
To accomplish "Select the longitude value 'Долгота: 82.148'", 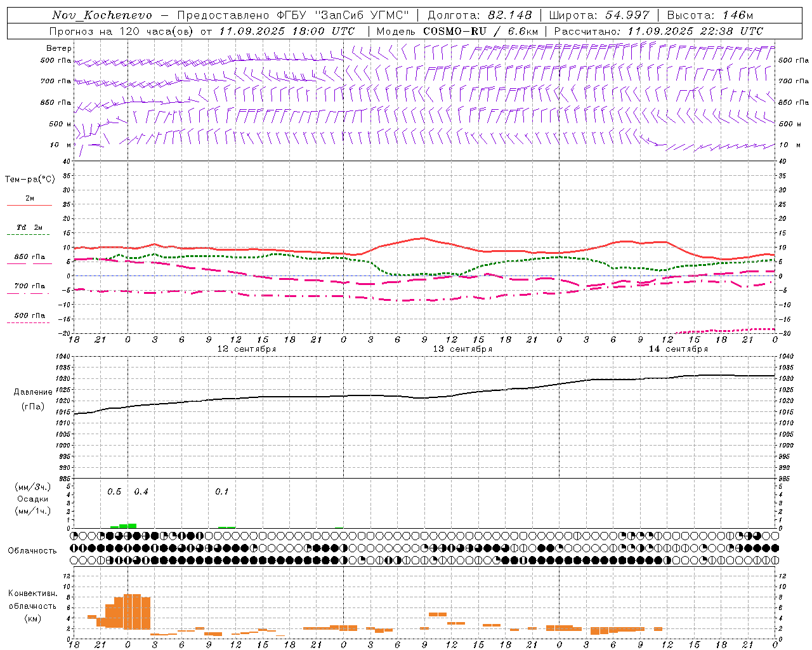I will click(x=480, y=15).
